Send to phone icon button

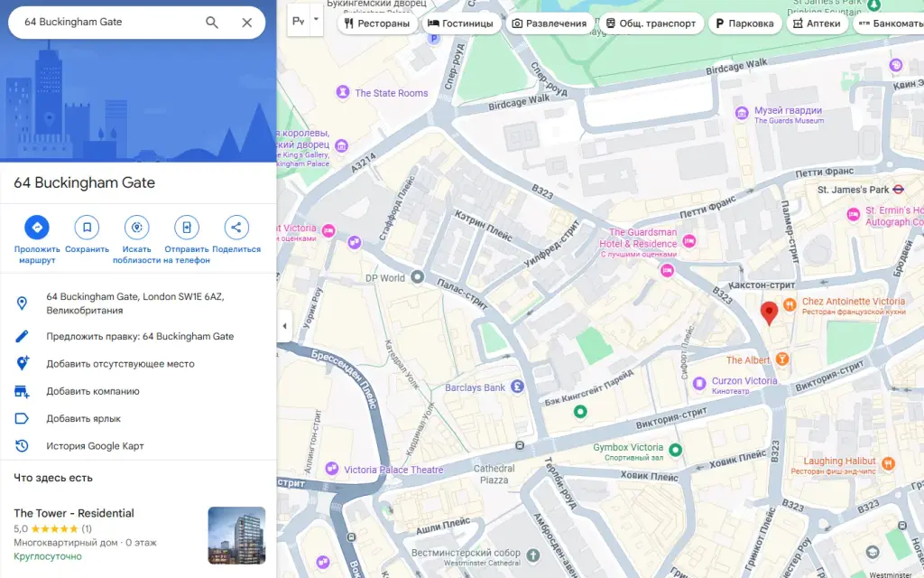point(187,227)
